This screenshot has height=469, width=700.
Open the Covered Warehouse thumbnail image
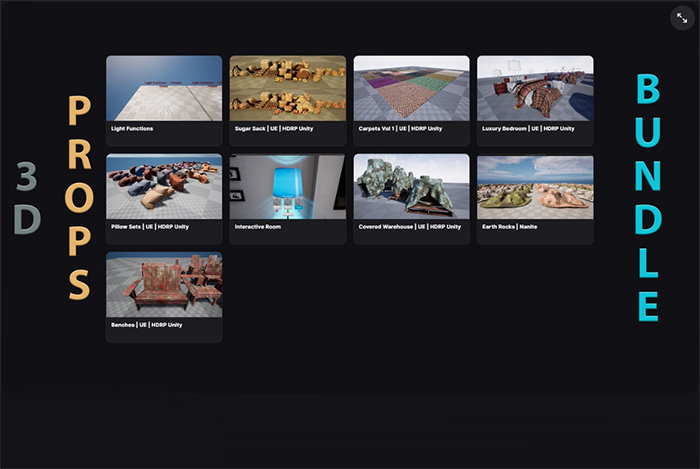click(x=411, y=186)
